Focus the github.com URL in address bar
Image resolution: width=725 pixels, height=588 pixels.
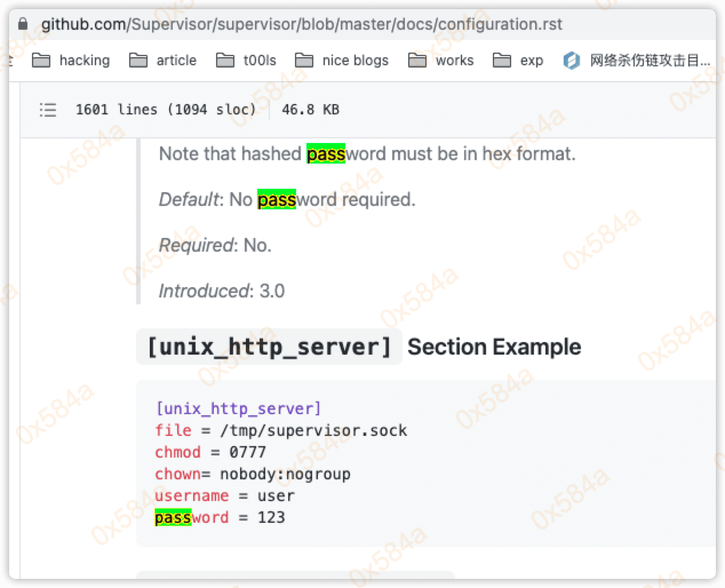coord(301,24)
